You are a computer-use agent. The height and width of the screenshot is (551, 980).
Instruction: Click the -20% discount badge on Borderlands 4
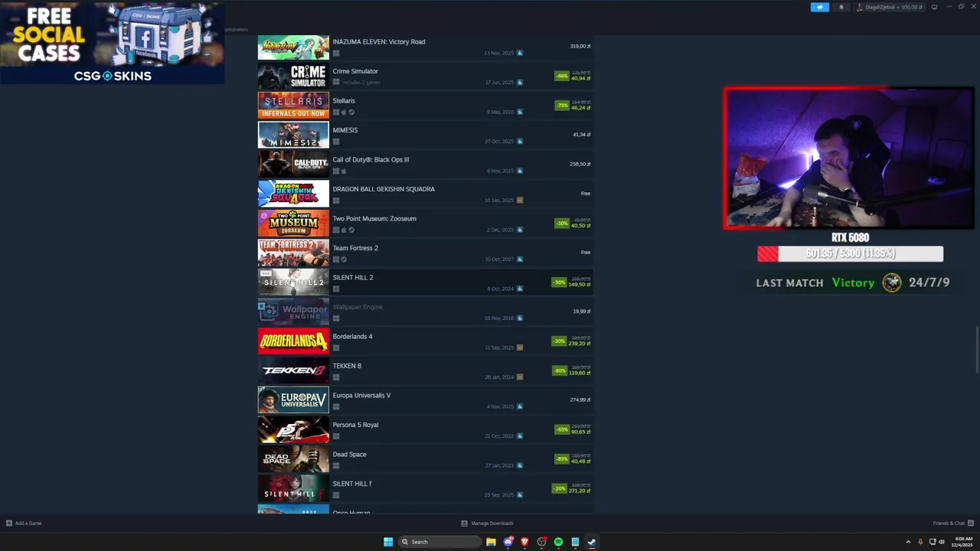[559, 341]
